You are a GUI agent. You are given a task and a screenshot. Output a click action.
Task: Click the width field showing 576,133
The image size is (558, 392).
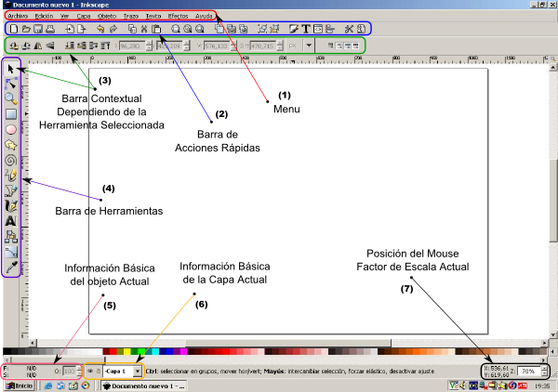tap(217, 46)
